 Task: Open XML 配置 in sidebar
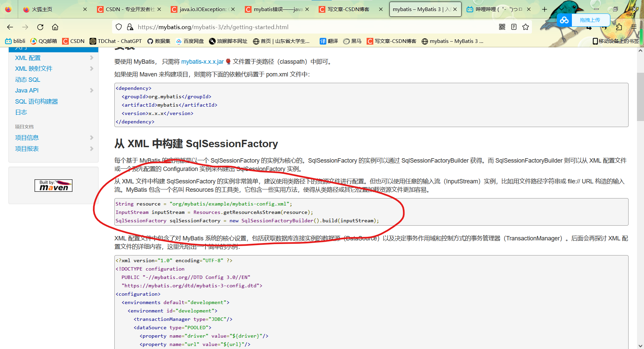click(28, 58)
